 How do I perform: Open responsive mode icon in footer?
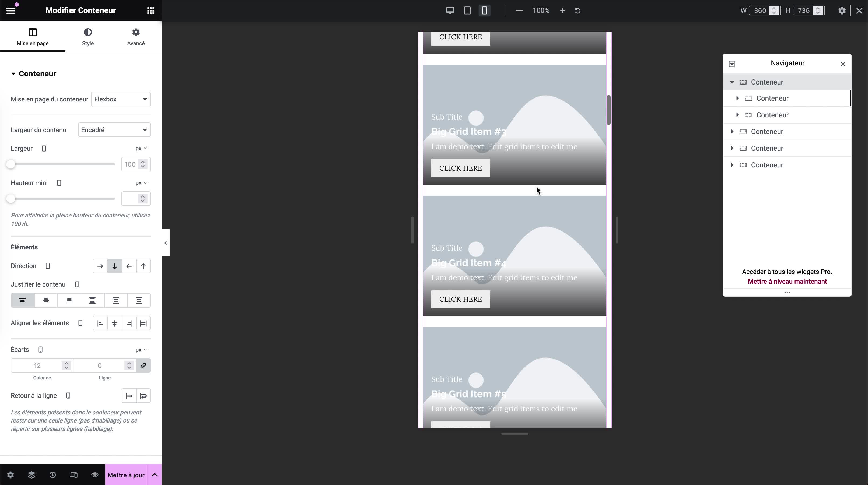[x=74, y=475]
